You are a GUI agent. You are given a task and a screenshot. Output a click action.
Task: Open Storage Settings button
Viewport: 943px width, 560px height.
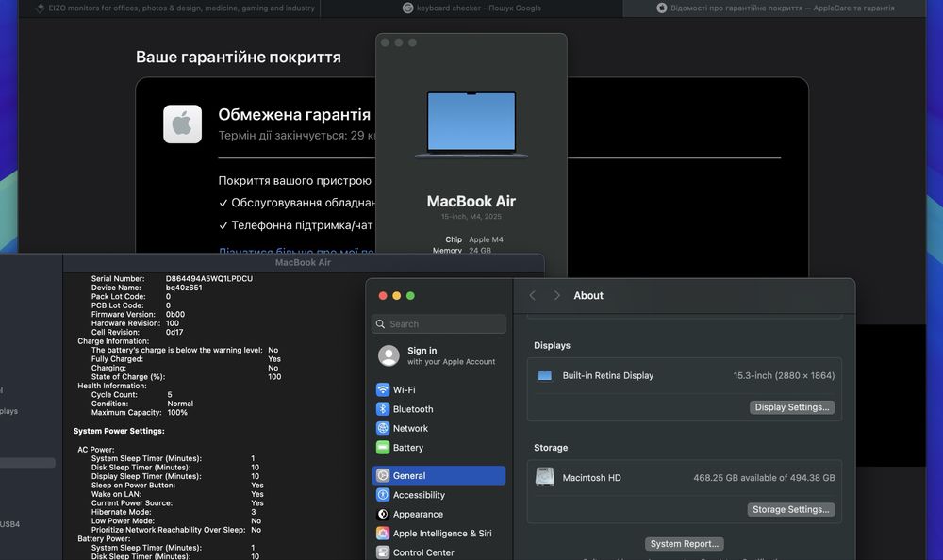coord(790,509)
